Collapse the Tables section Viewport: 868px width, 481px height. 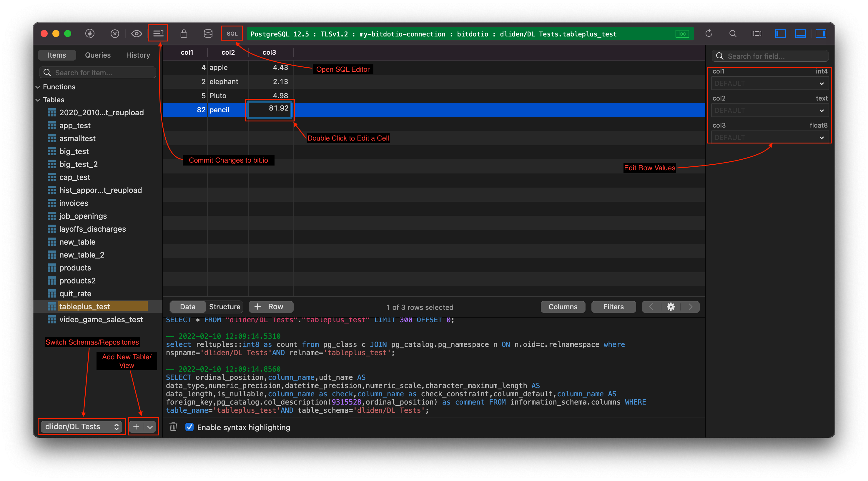coord(38,100)
